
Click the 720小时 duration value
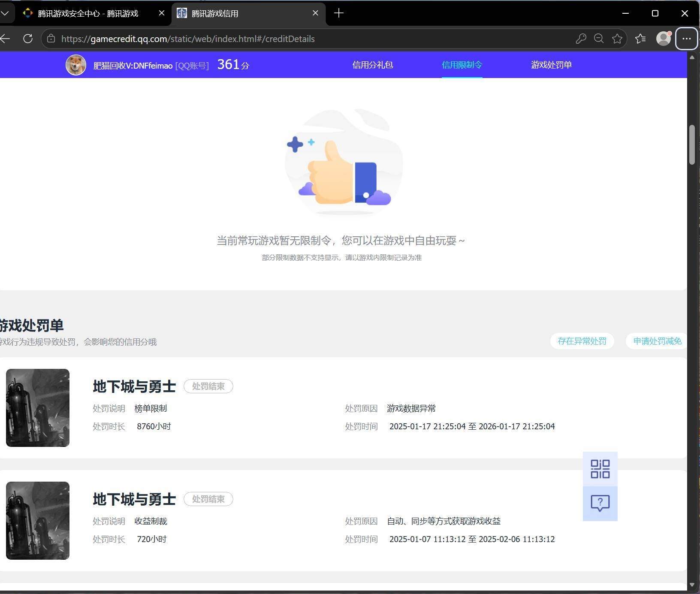[x=152, y=539]
